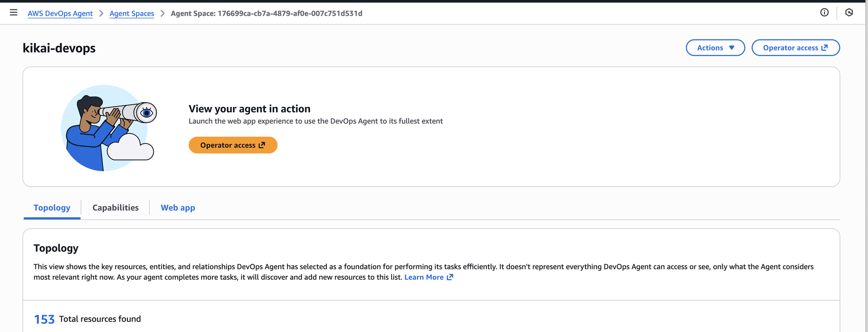Click the Actions dropdown arrow triangle
868x332 pixels.
click(x=732, y=48)
